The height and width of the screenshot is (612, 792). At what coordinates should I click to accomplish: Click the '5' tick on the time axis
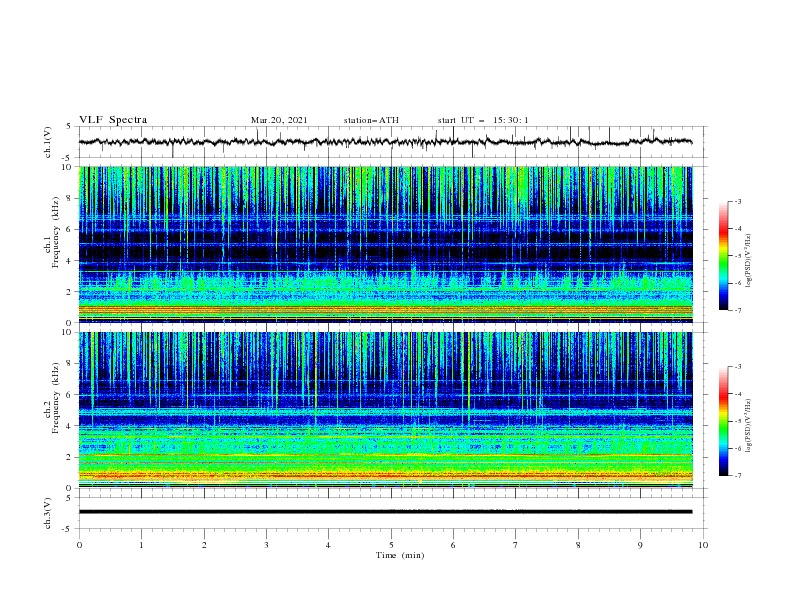pyautogui.click(x=391, y=545)
